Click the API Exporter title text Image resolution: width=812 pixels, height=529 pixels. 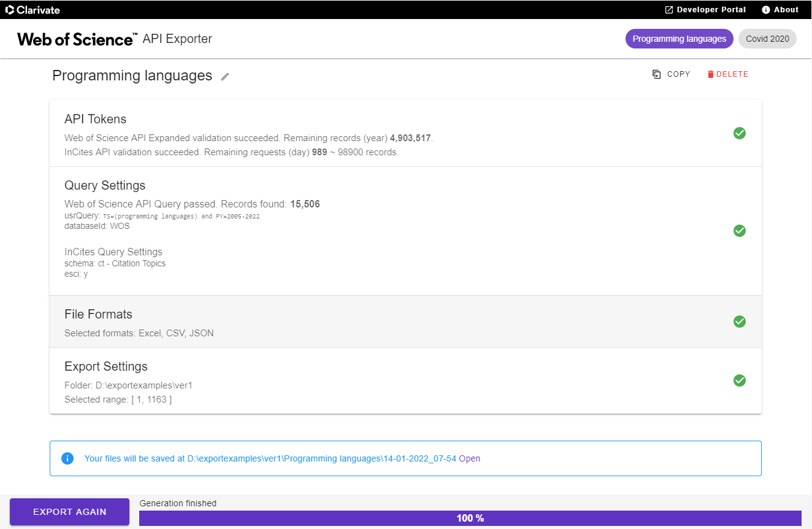tap(177, 39)
